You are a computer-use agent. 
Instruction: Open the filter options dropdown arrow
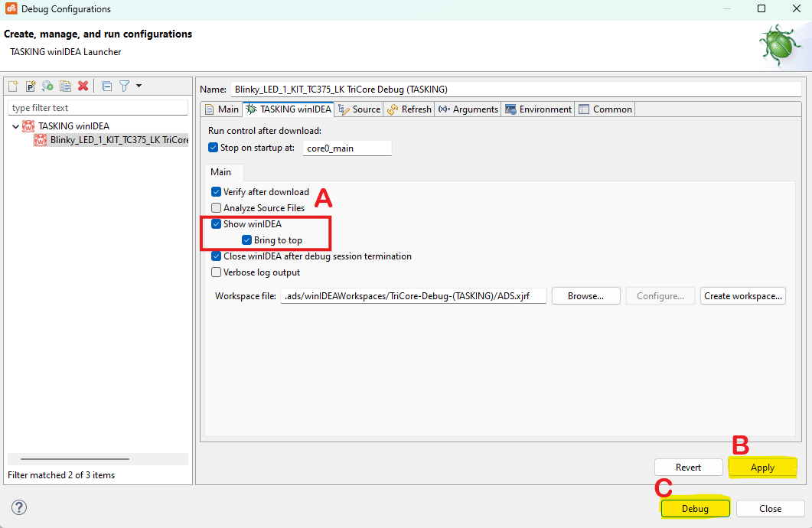pos(139,86)
